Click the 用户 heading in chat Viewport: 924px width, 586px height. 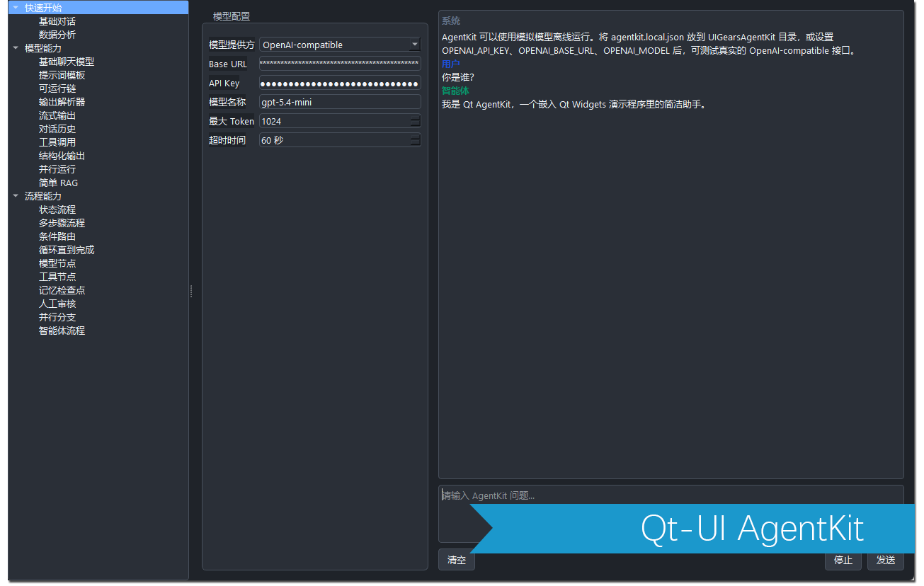[451, 64]
